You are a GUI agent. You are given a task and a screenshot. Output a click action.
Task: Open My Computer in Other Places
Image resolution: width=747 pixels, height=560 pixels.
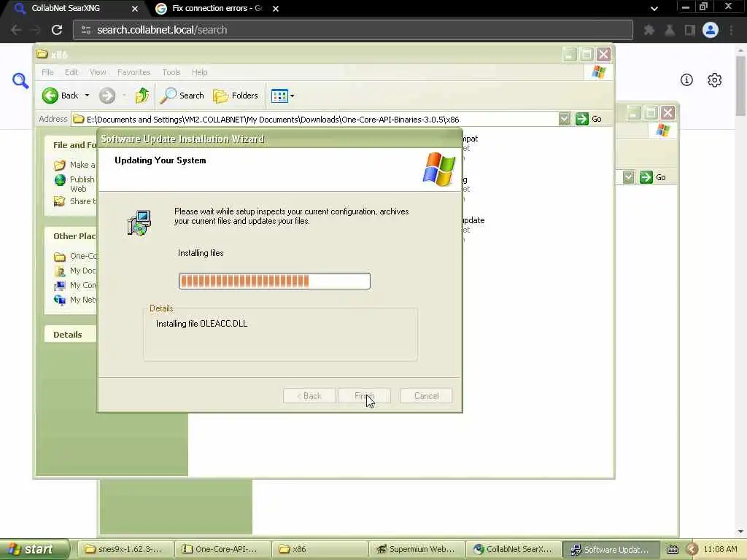[x=76, y=285]
